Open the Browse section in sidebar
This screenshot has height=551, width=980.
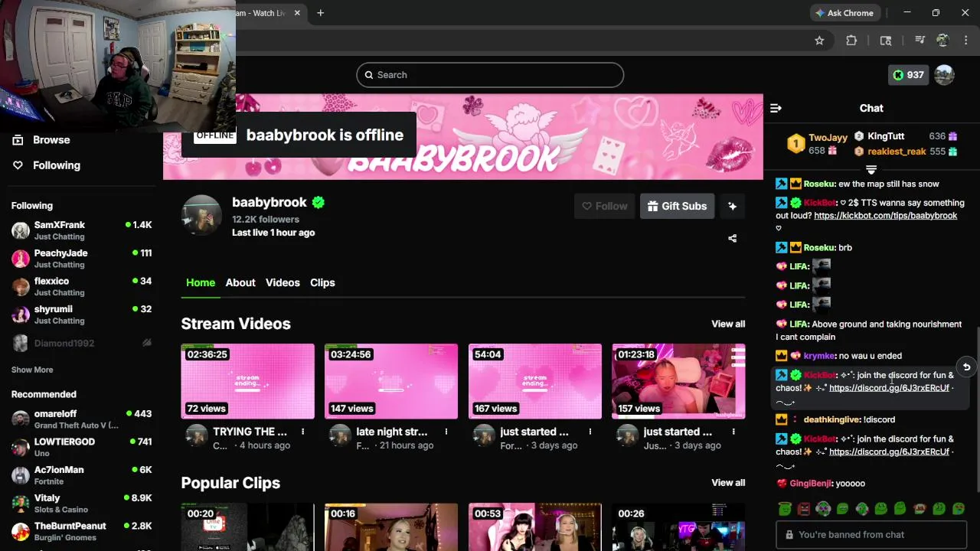click(51, 140)
